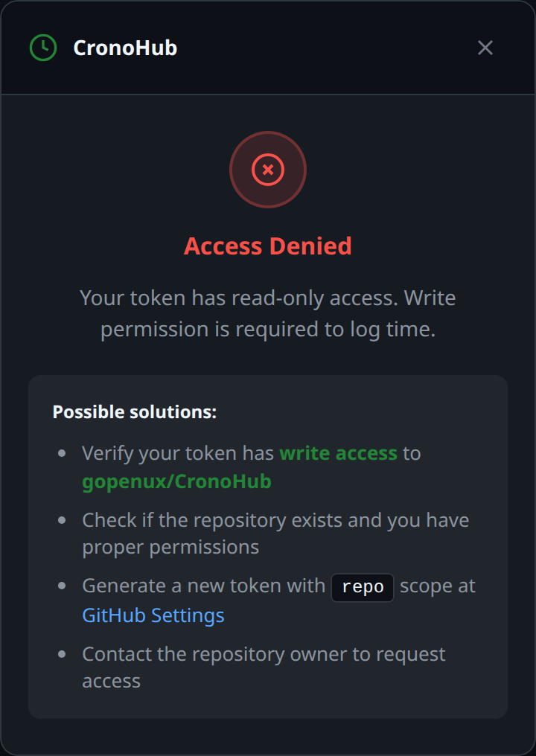Click the dialog header bar

point(298,48)
